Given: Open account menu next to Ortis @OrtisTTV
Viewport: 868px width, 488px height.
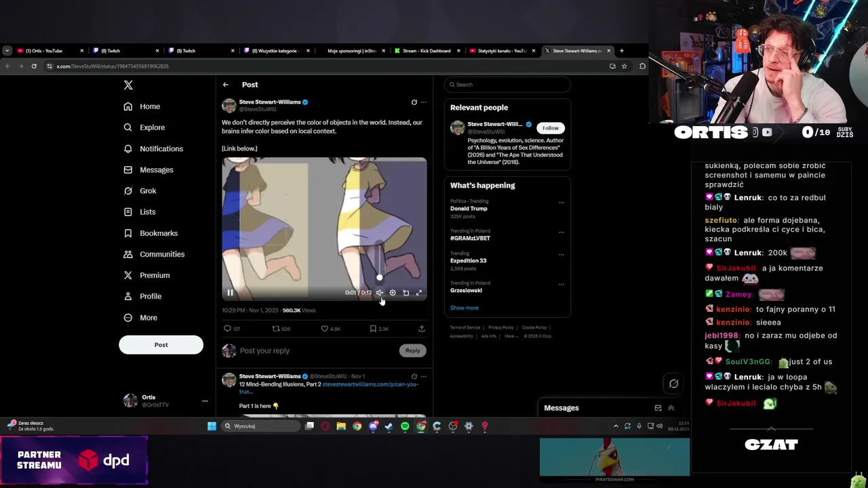Looking at the screenshot, I should pos(205,401).
